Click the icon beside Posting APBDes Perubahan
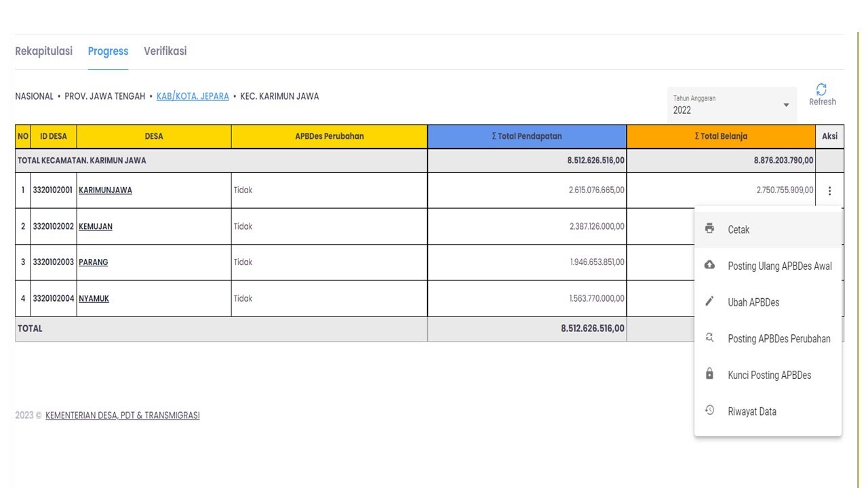This screenshot has height=488, width=868. coord(709,338)
